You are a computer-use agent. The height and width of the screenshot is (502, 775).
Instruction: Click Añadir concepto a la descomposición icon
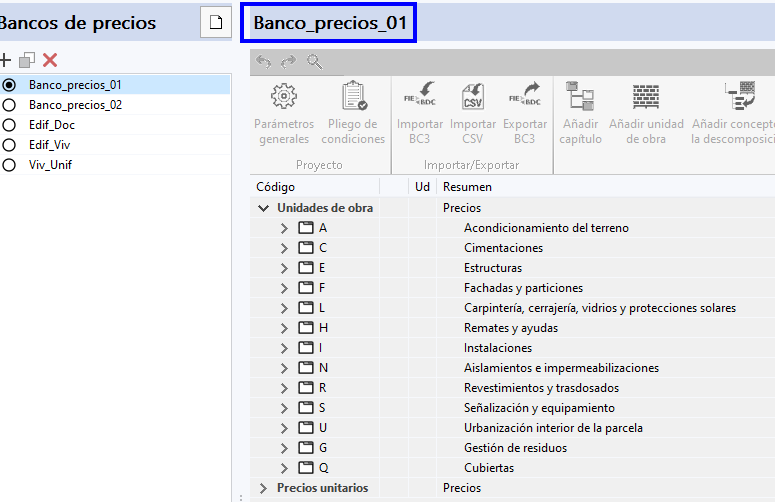coord(740,95)
